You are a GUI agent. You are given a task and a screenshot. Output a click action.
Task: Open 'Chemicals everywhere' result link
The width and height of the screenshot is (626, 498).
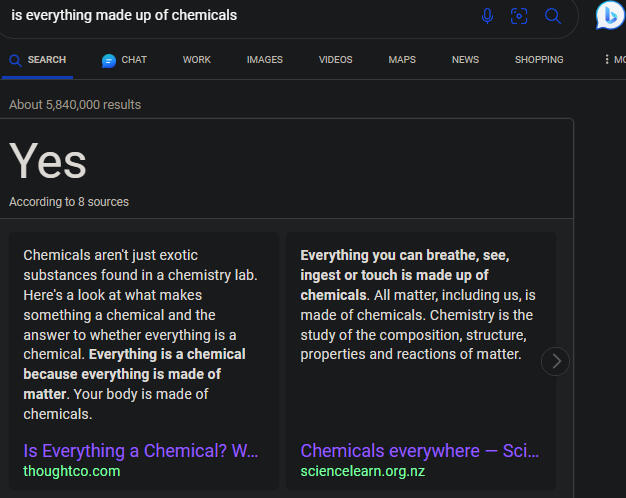point(420,451)
